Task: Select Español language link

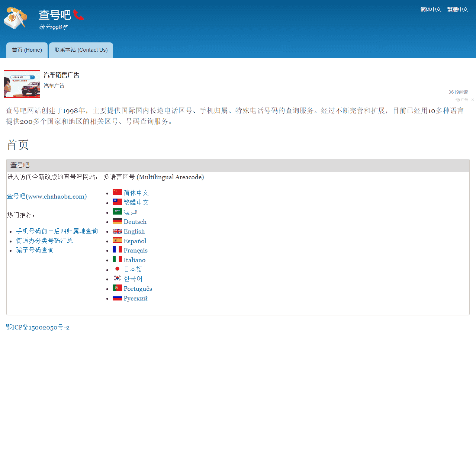Action: 135,241
